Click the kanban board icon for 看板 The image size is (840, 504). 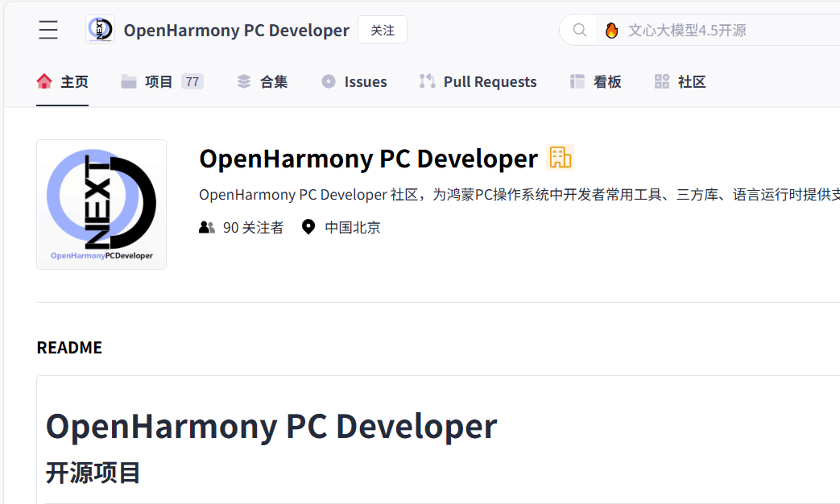coord(577,81)
